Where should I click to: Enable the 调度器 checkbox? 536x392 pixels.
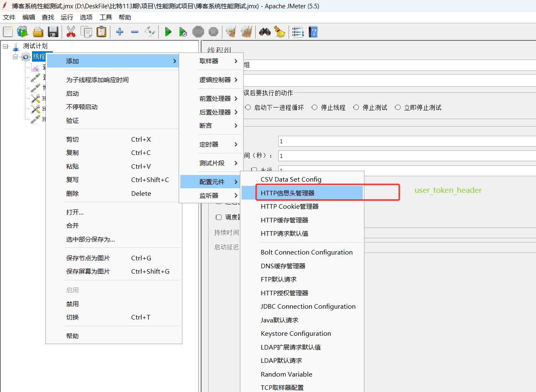click(x=219, y=217)
